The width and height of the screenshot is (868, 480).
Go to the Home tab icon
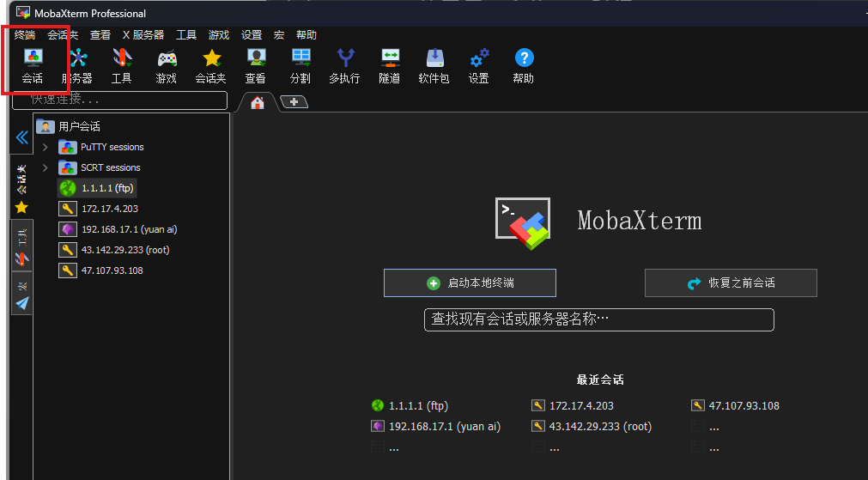(258, 102)
